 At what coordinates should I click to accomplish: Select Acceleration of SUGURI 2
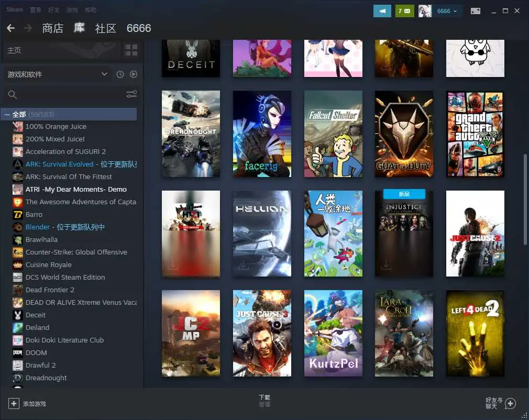click(x=66, y=151)
